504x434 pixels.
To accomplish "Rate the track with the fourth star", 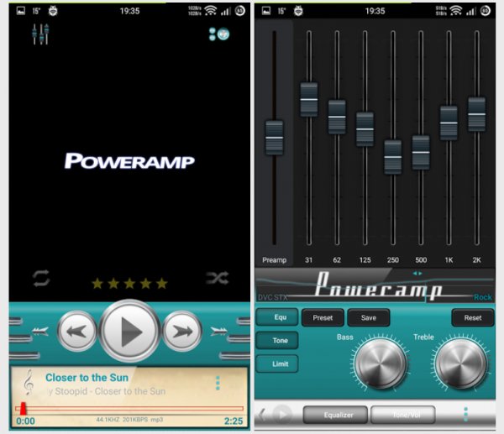I will (145, 284).
